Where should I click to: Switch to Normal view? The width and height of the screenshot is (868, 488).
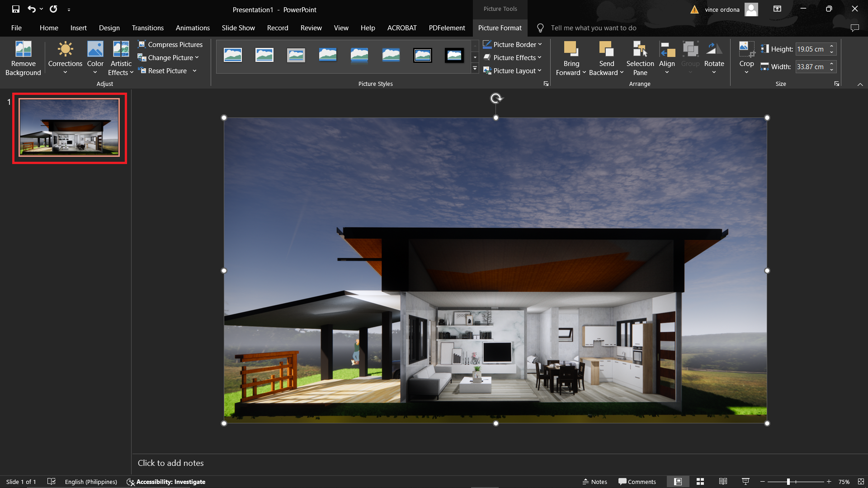tap(678, 482)
